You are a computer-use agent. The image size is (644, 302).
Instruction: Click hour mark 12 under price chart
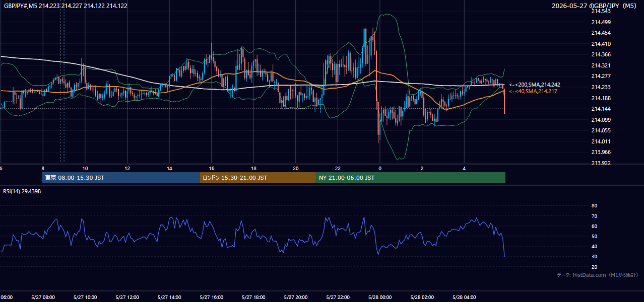click(127, 169)
